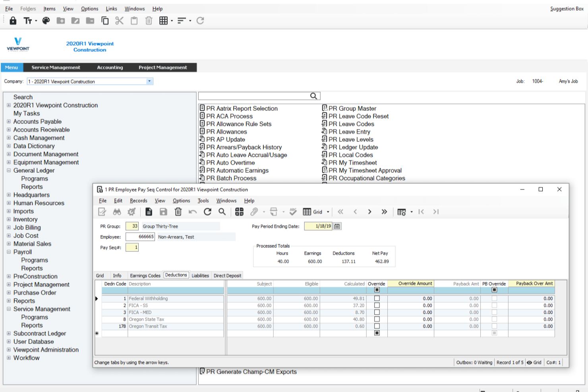The width and height of the screenshot is (588, 392).
Task: Expand the Workflow tree node
Action: click(x=9, y=358)
